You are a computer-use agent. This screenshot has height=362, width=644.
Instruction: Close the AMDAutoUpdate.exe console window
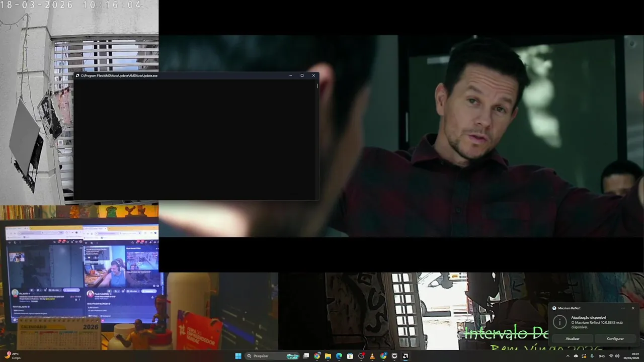[313, 75]
